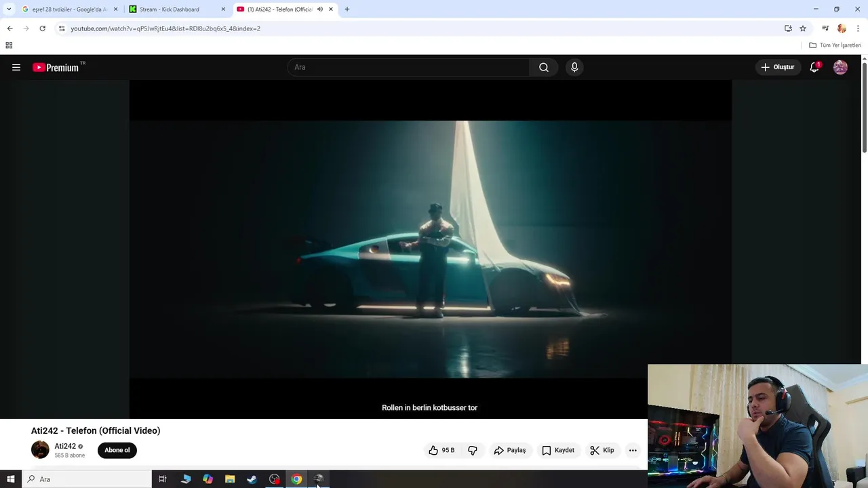Click the 585 B abone subscriber count
The width and height of the screenshot is (868, 488).
coord(70,455)
